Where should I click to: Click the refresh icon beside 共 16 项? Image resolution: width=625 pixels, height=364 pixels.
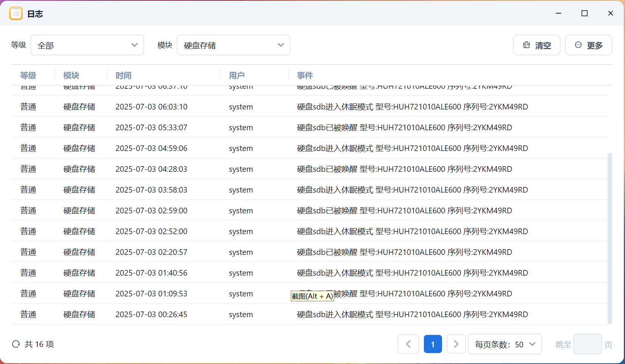[16, 344]
